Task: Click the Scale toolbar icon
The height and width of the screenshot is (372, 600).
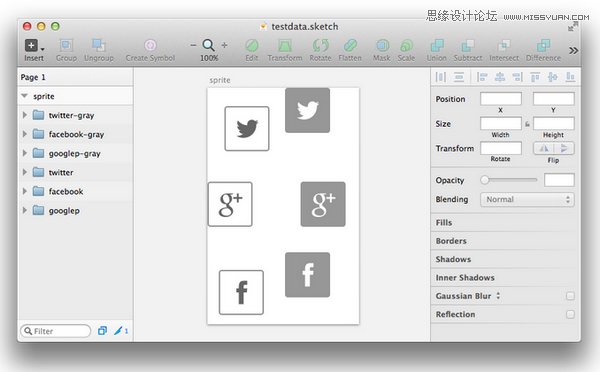Action: coord(406,46)
